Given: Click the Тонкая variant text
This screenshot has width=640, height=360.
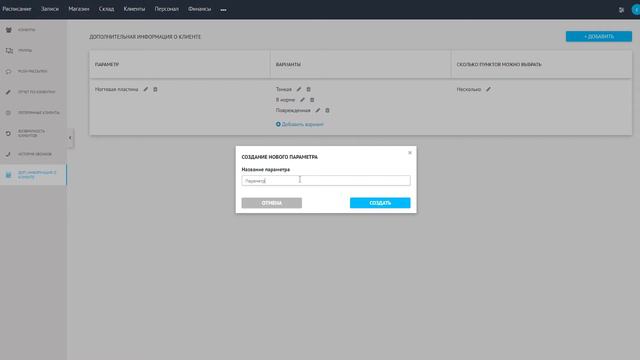Looking at the screenshot, I should pos(284,89).
